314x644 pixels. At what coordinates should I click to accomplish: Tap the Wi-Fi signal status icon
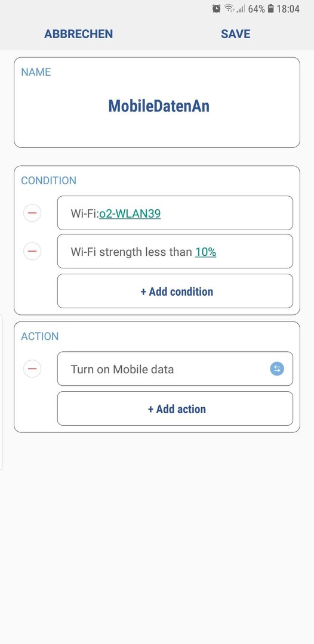pyautogui.click(x=229, y=8)
